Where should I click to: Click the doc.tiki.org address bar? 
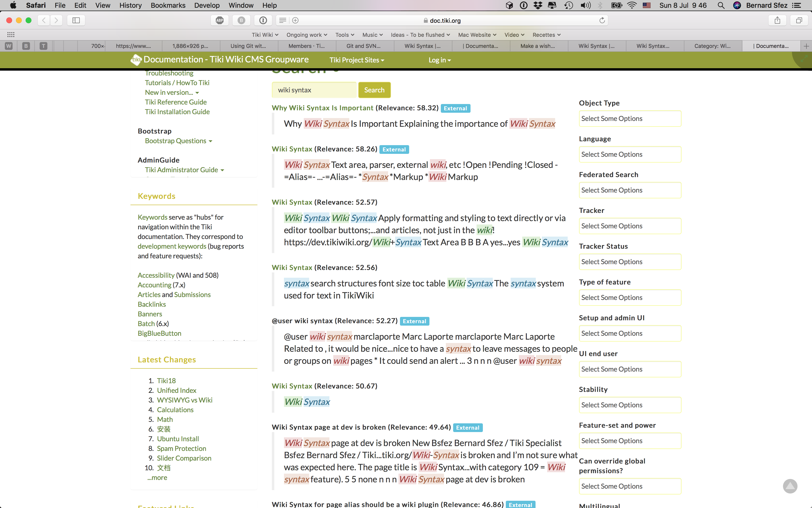pos(442,21)
